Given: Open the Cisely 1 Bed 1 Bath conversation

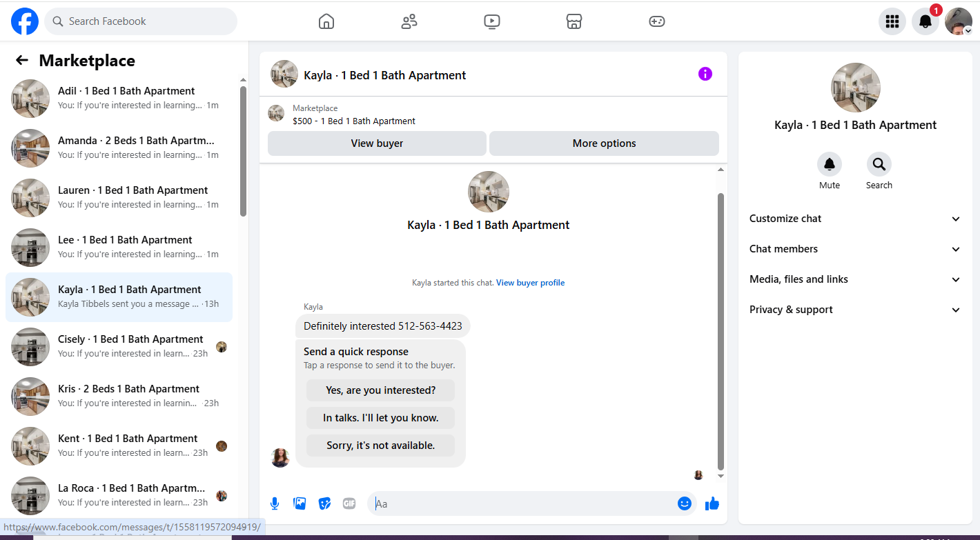Looking at the screenshot, I should tap(119, 347).
